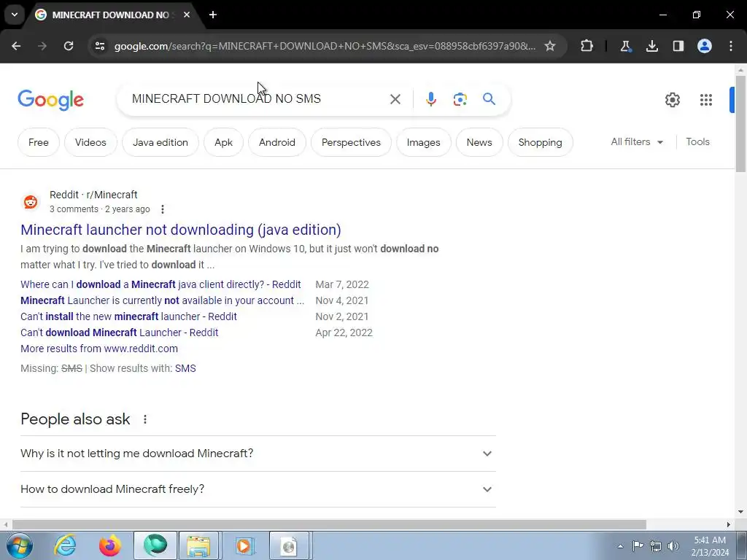The image size is (747, 560).
Task: Expand All filters dropdown
Action: pyautogui.click(x=636, y=142)
